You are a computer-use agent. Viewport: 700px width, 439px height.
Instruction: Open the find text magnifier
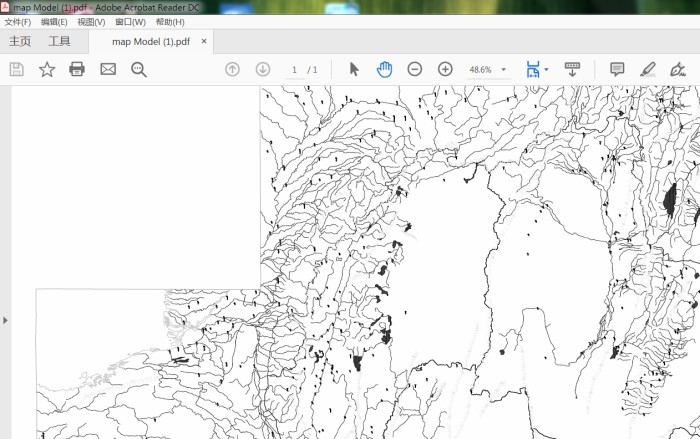pyautogui.click(x=138, y=70)
